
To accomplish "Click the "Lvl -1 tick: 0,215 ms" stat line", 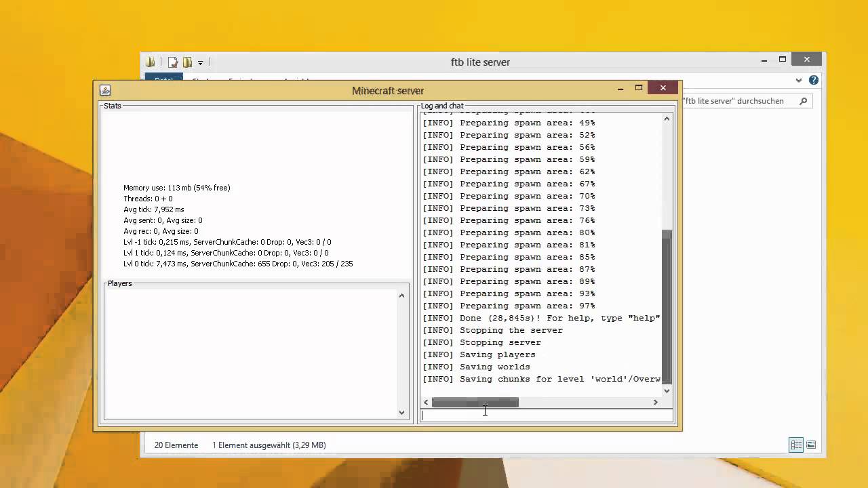I will pos(227,242).
